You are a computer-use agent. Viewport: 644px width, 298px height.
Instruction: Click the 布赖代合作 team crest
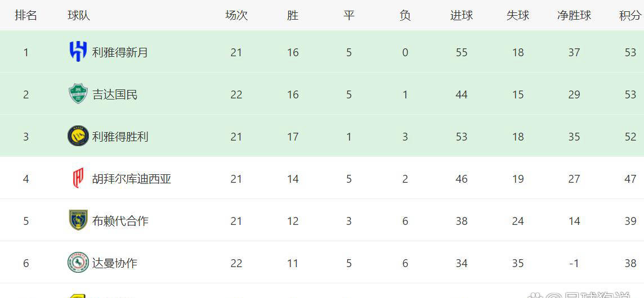[x=78, y=220]
